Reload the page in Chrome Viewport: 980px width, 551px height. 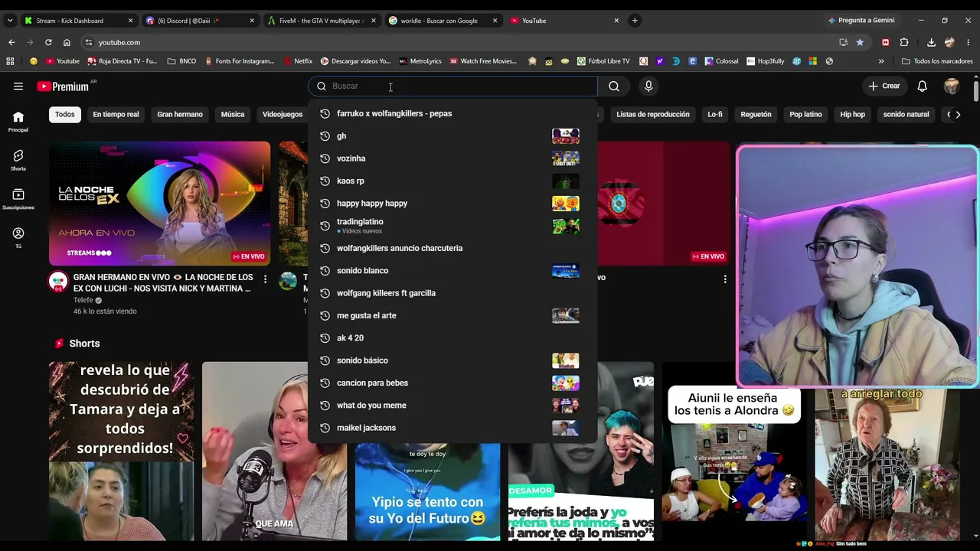(48, 42)
